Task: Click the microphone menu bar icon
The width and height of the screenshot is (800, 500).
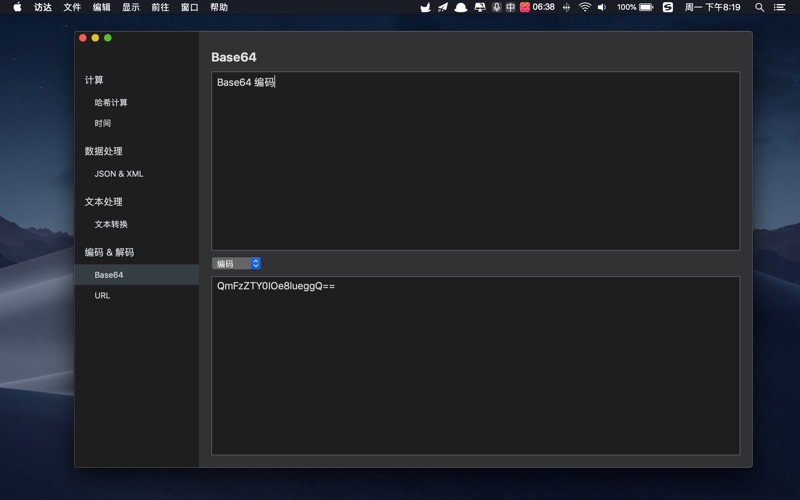Action: [x=497, y=7]
